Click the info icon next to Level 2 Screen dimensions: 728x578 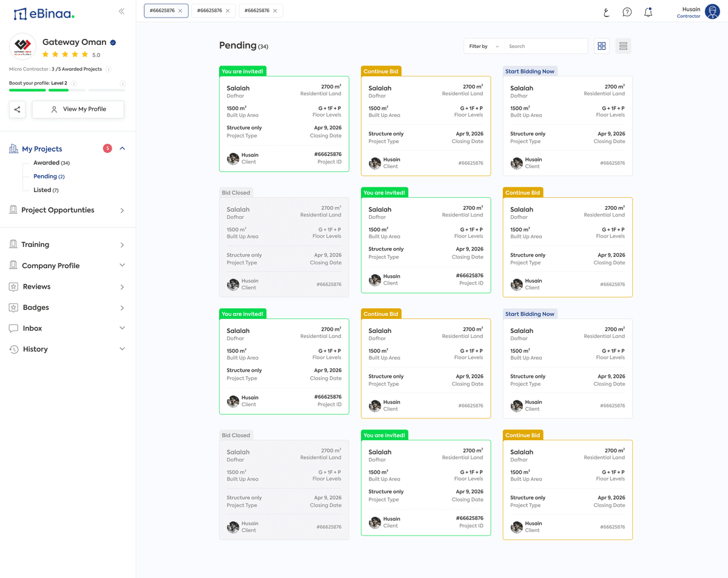pos(74,83)
